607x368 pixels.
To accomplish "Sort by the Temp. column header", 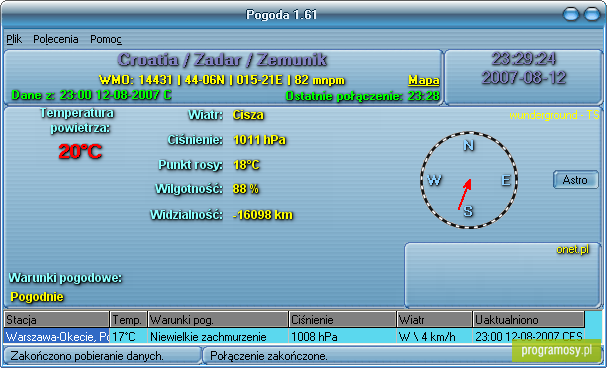I will click(129, 320).
